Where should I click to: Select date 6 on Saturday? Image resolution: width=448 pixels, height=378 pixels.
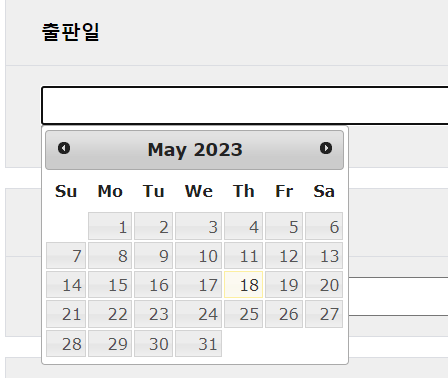pyautogui.click(x=324, y=226)
